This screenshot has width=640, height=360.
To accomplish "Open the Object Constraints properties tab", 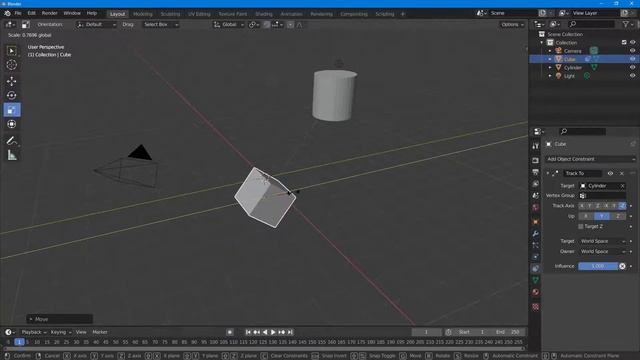I will click(x=536, y=269).
